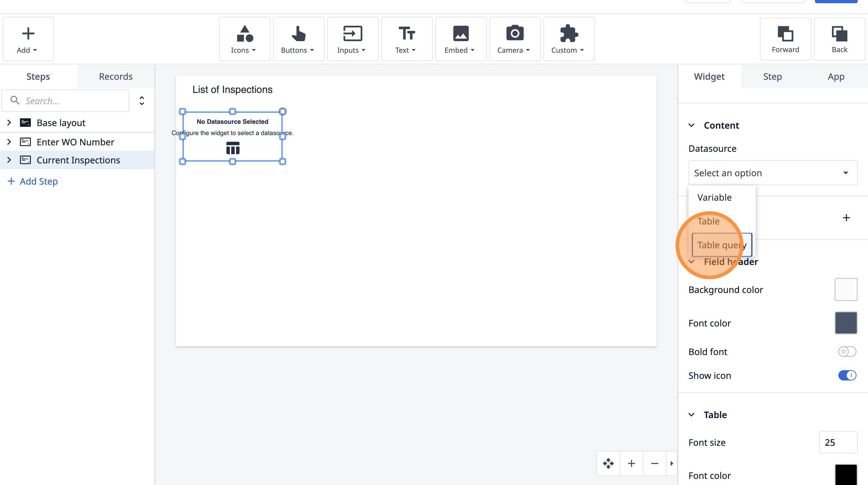
Task: Open the Inputs widget menu
Action: tap(352, 39)
